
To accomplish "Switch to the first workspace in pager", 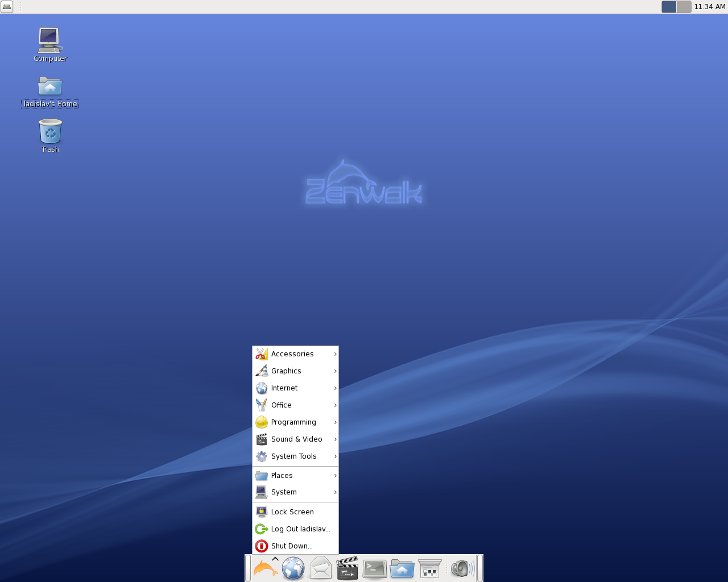I will coord(669,7).
